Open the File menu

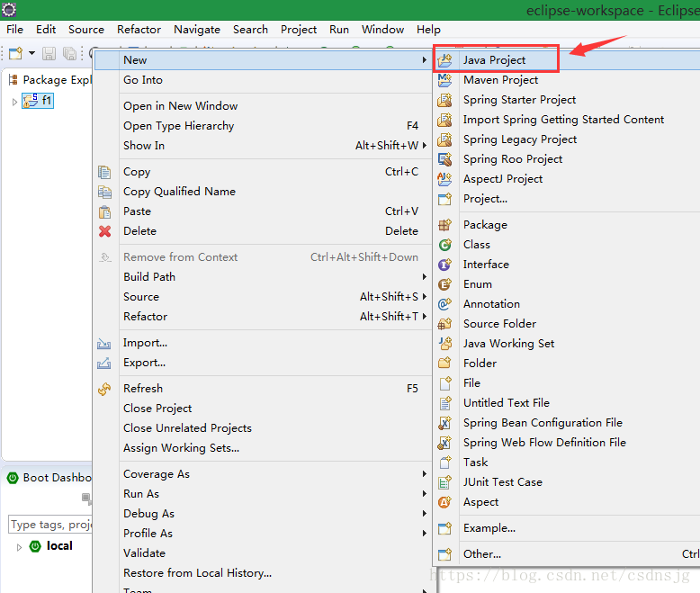coord(14,30)
